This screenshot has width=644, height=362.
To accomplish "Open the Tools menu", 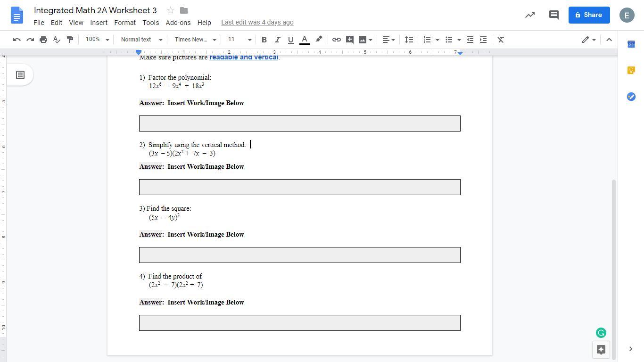I will click(x=151, y=23).
